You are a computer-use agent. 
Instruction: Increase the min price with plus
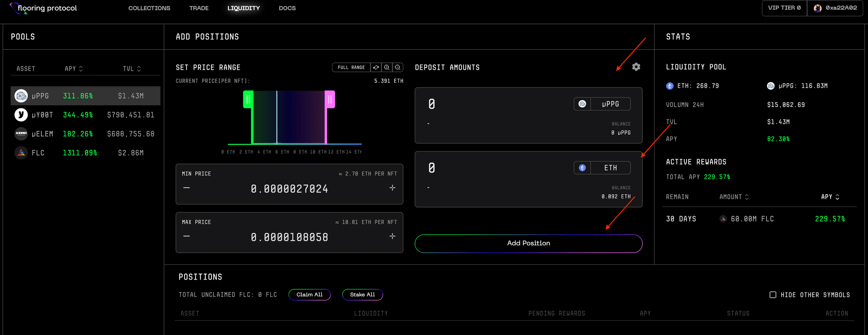pyautogui.click(x=392, y=188)
